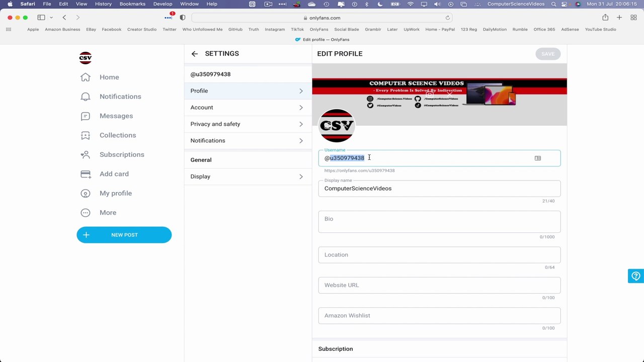Click into the Username field
The height and width of the screenshot is (362, 644).
pyautogui.click(x=439, y=158)
